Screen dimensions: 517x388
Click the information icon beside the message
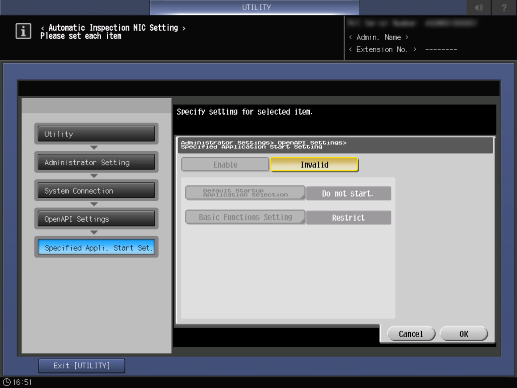pyautogui.click(x=23, y=31)
